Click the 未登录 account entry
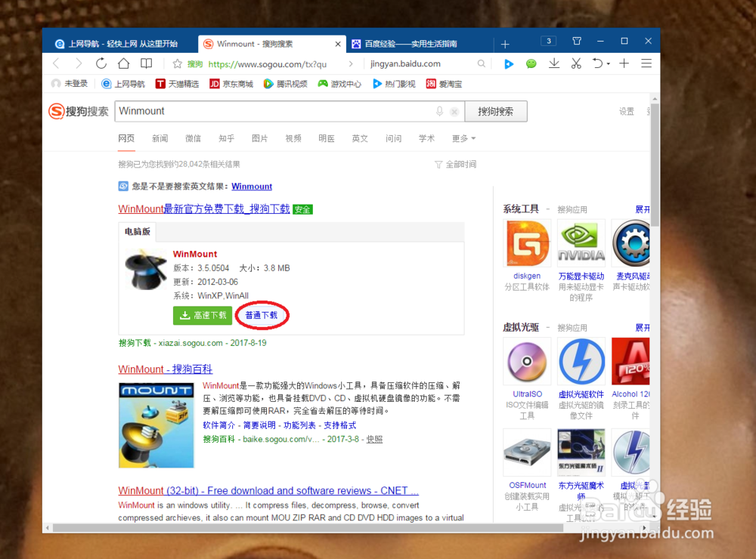756x559 pixels. point(70,84)
